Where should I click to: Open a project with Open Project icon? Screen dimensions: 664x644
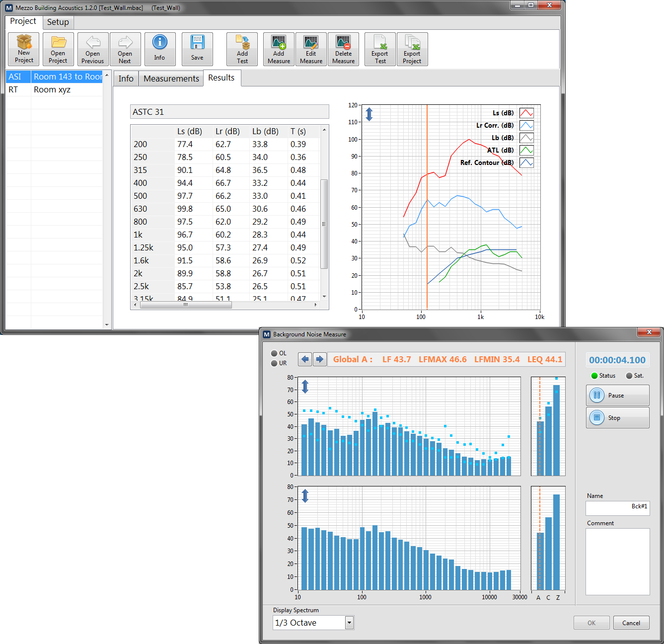click(x=58, y=49)
